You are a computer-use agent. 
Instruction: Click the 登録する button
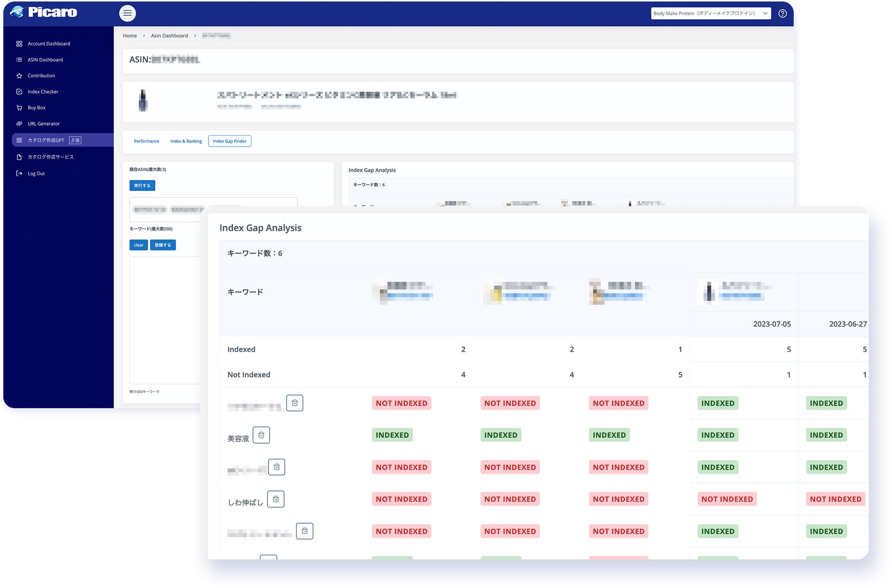tap(163, 245)
